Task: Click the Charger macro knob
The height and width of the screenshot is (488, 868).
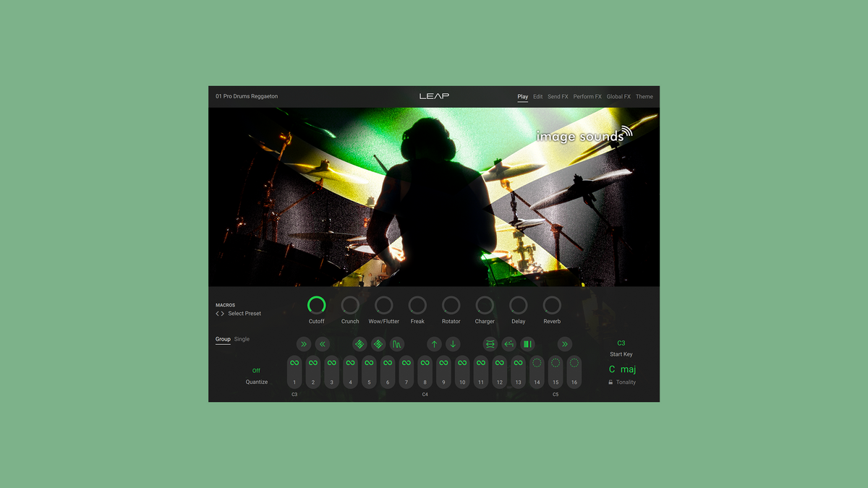Action: 485,305
